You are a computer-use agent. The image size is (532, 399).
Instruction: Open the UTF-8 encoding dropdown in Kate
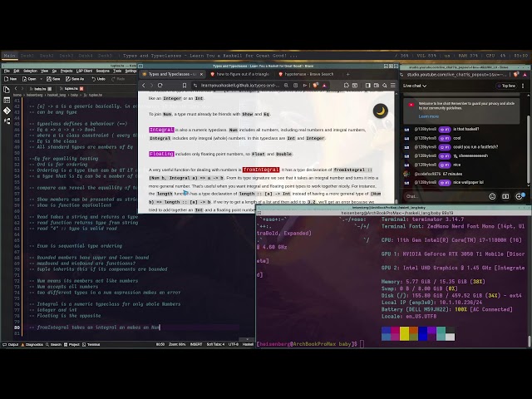[234, 344]
